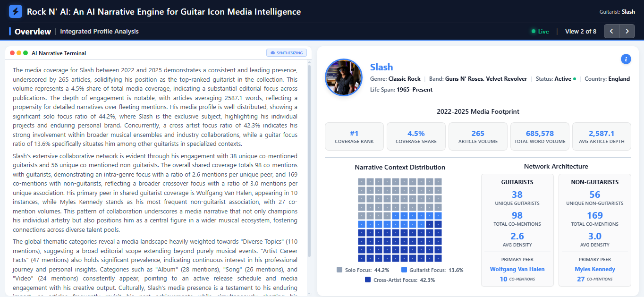
Task: Select the 2,587.1 Avg Article Depth card
Action: pyautogui.click(x=602, y=136)
